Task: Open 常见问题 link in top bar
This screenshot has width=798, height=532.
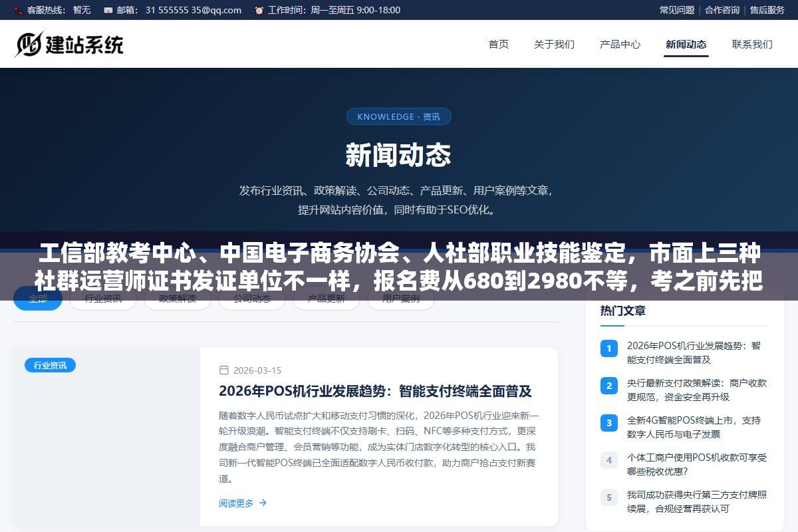Action: pyautogui.click(x=677, y=10)
